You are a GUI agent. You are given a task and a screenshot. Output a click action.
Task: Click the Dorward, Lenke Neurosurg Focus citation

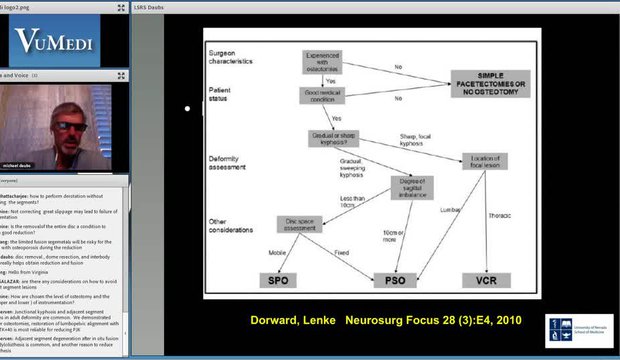386,320
